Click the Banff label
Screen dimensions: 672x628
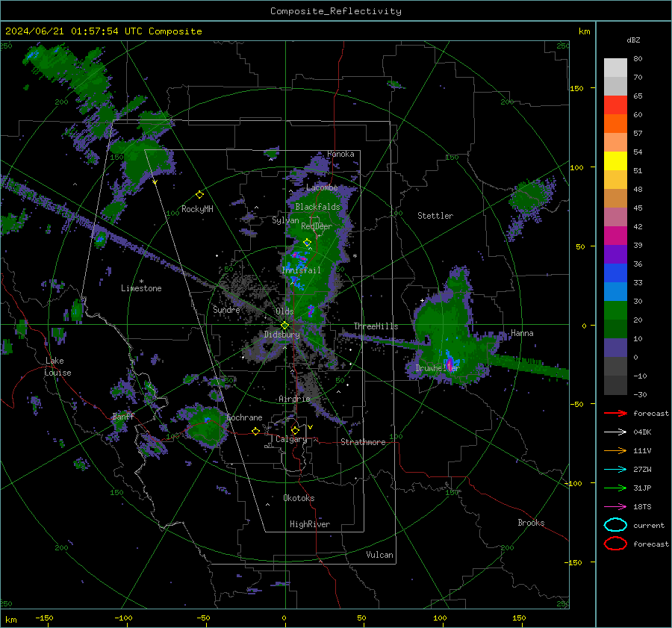click(x=123, y=416)
